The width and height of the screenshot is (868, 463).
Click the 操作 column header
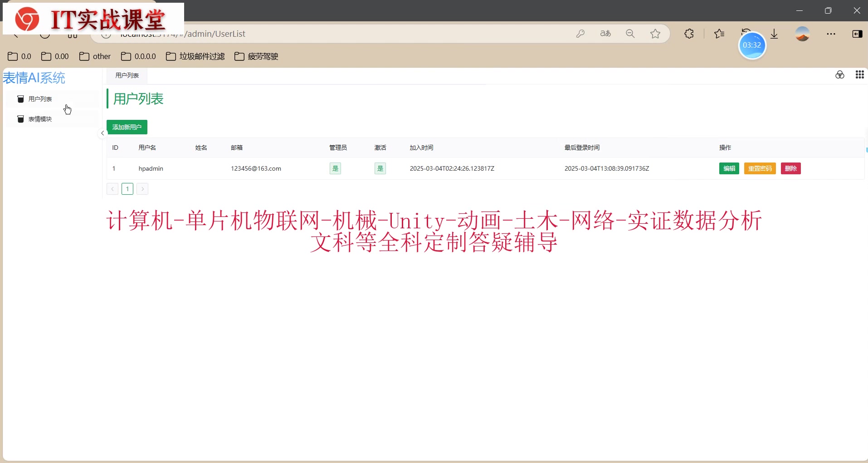click(x=725, y=148)
